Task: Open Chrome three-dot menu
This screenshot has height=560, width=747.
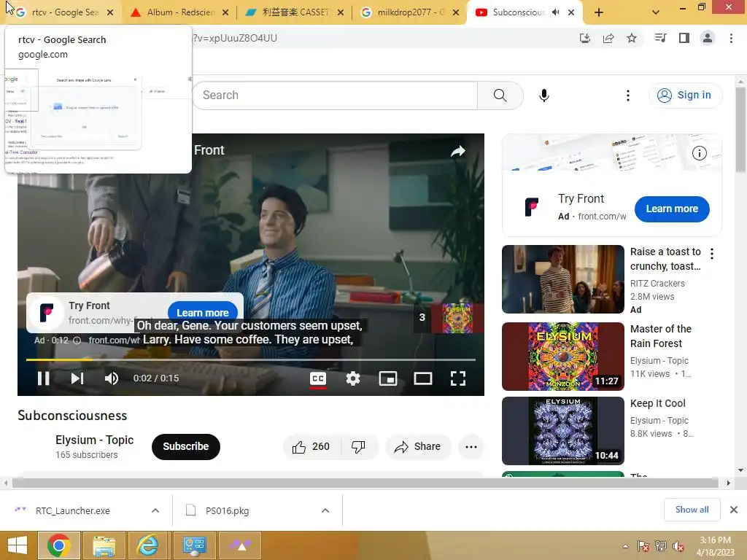Action: (x=731, y=38)
